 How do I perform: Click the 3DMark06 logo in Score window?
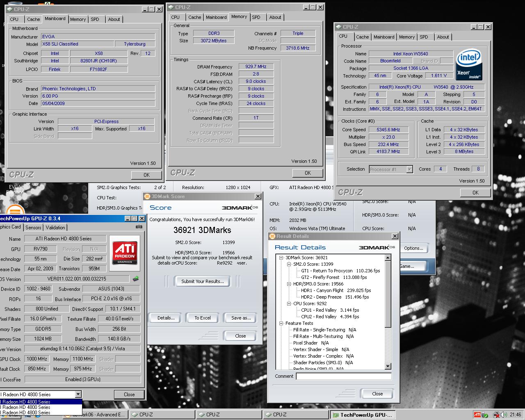tap(240, 208)
